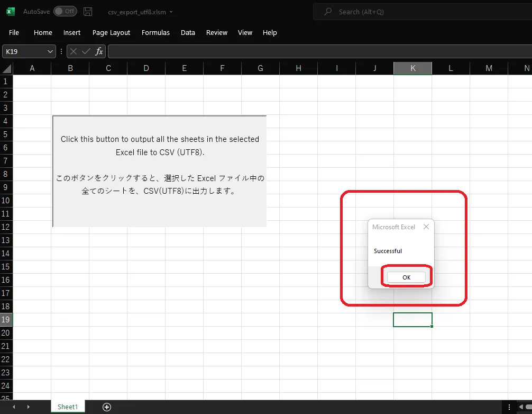Open the File menu
532x414 pixels.
(x=14, y=32)
